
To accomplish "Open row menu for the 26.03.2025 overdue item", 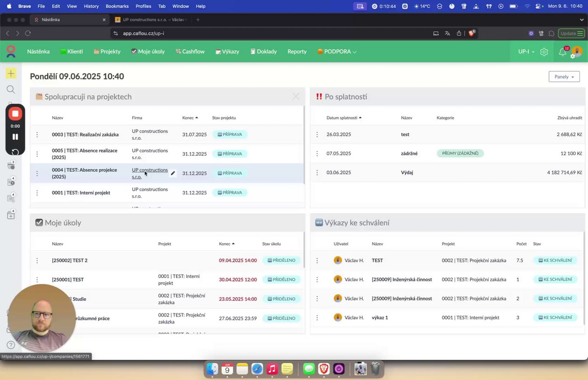I will click(x=317, y=135).
